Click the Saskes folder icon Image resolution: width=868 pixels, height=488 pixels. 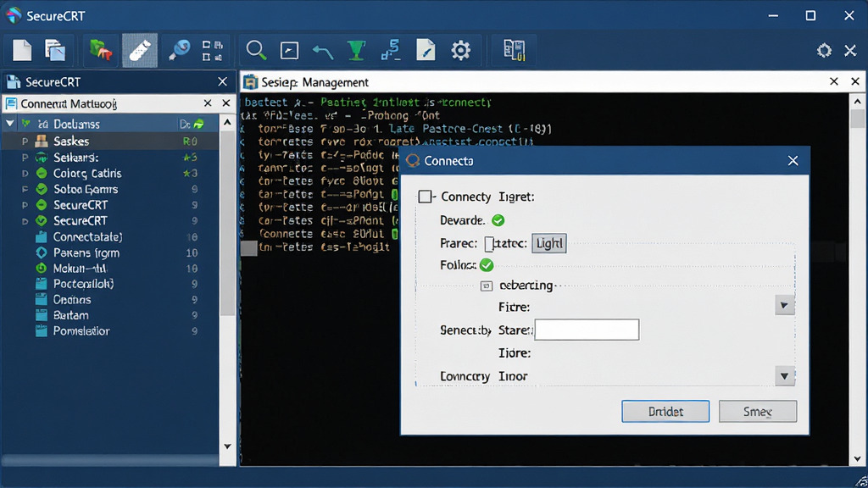[x=42, y=141]
